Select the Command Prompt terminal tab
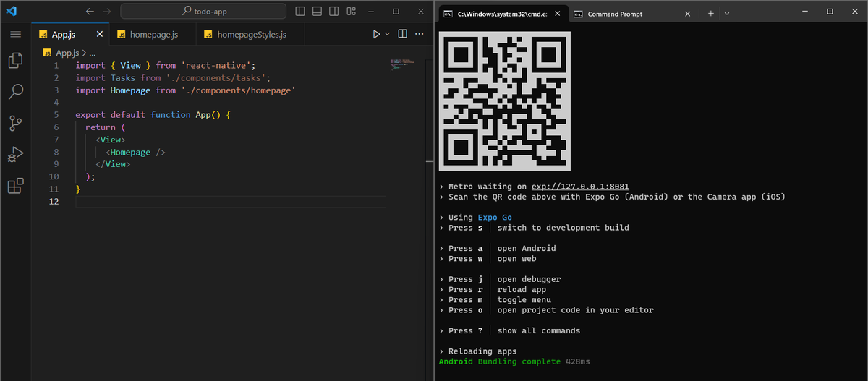 click(x=615, y=14)
